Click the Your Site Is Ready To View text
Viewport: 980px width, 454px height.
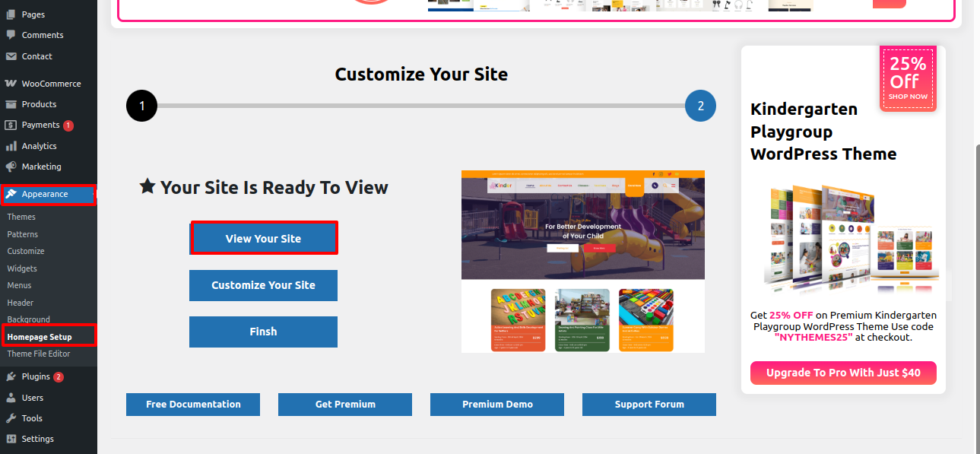click(x=274, y=187)
